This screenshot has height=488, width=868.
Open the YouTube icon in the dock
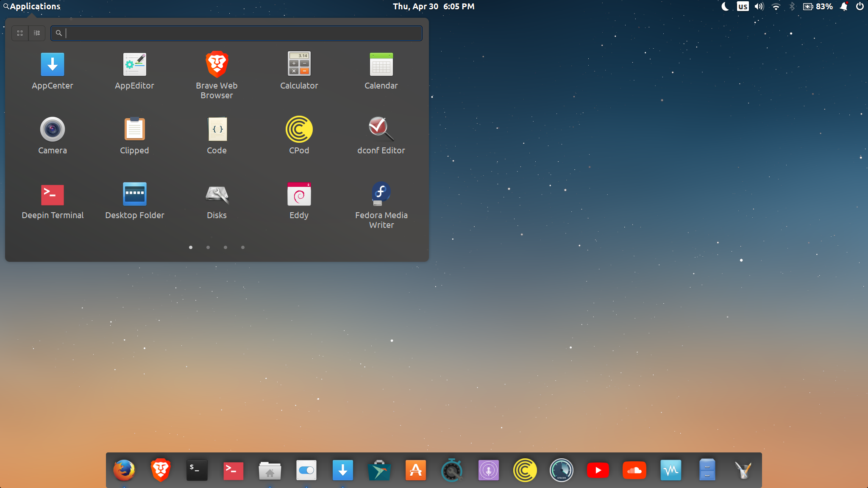coord(598,470)
